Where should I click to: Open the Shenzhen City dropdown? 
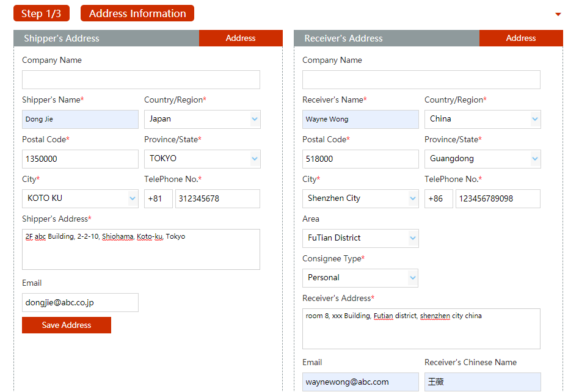[x=360, y=198]
